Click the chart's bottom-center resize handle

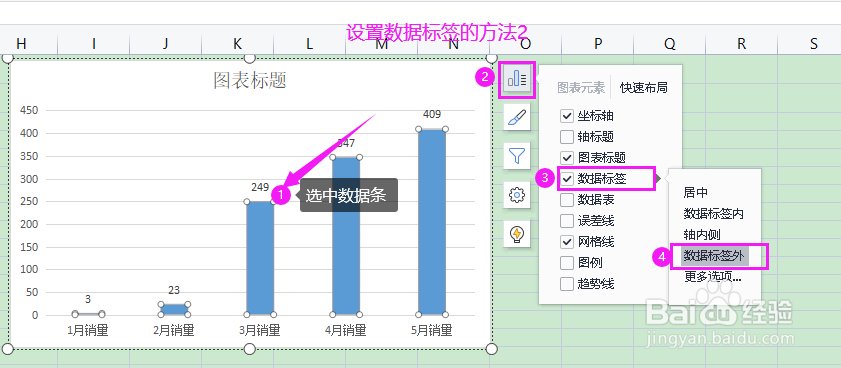pyautogui.click(x=249, y=349)
